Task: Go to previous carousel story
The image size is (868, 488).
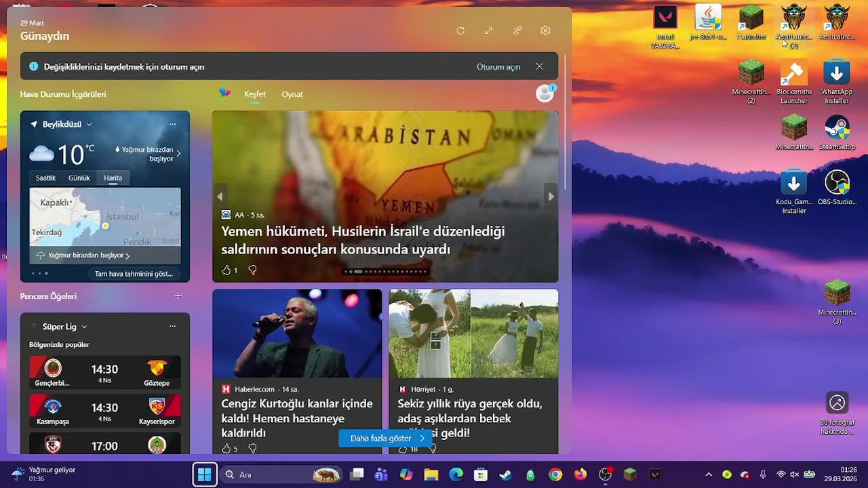Action: point(220,197)
